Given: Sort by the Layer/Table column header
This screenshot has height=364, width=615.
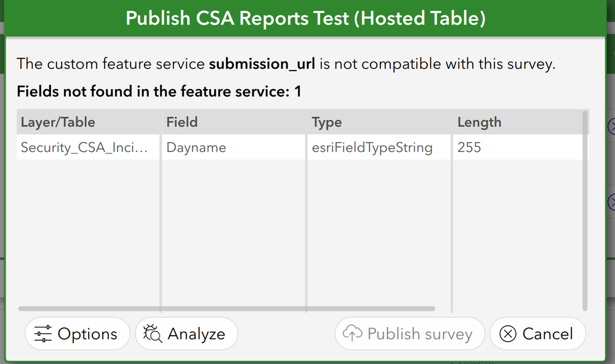Looking at the screenshot, I should (58, 122).
